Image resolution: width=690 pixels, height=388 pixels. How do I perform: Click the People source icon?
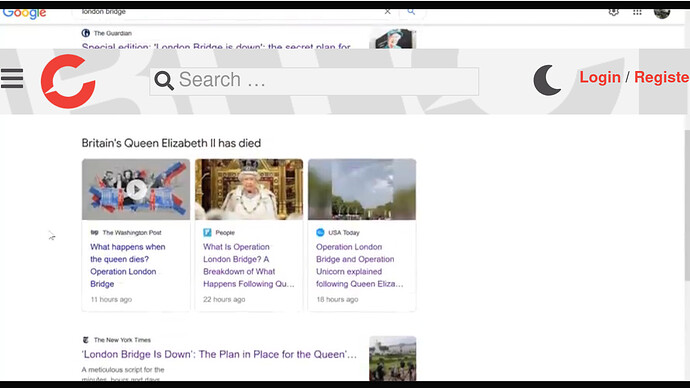[207, 232]
